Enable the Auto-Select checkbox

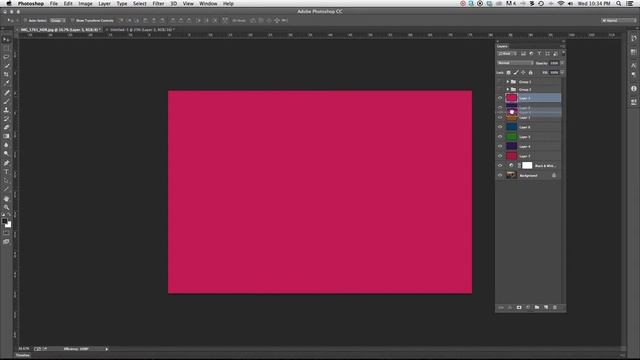coord(25,20)
